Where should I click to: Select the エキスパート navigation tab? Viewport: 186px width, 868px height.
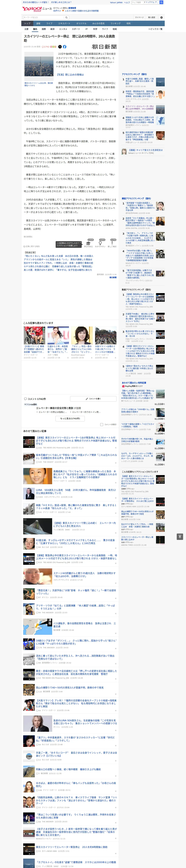click(x=64, y=24)
